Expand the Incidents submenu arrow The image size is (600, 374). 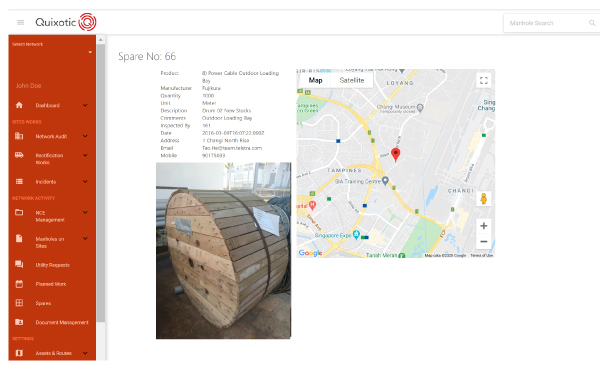85,181
